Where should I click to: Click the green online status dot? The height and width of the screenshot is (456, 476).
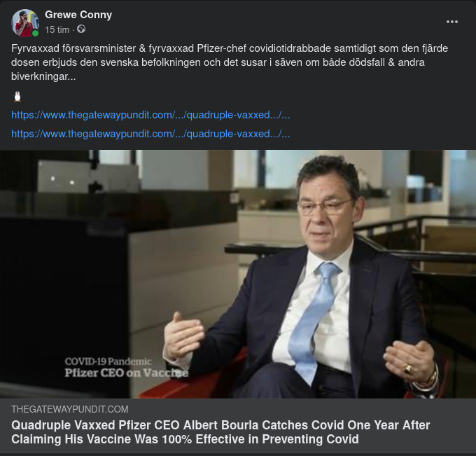click(35, 33)
